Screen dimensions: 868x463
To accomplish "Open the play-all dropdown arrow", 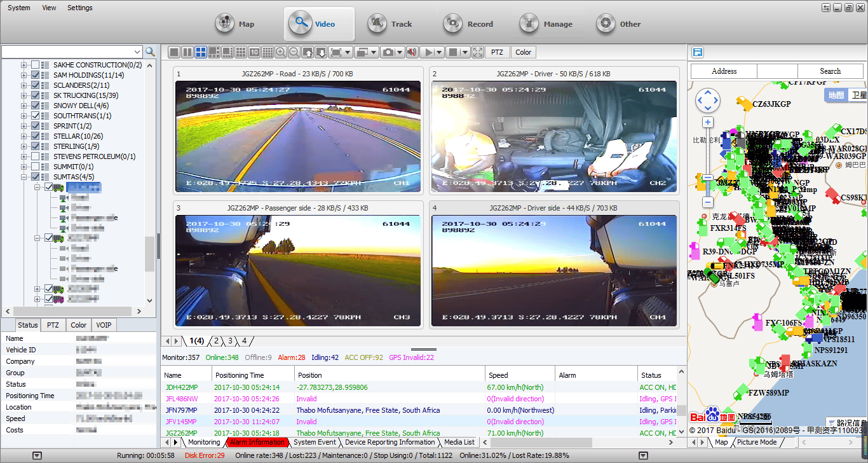I will [x=439, y=52].
